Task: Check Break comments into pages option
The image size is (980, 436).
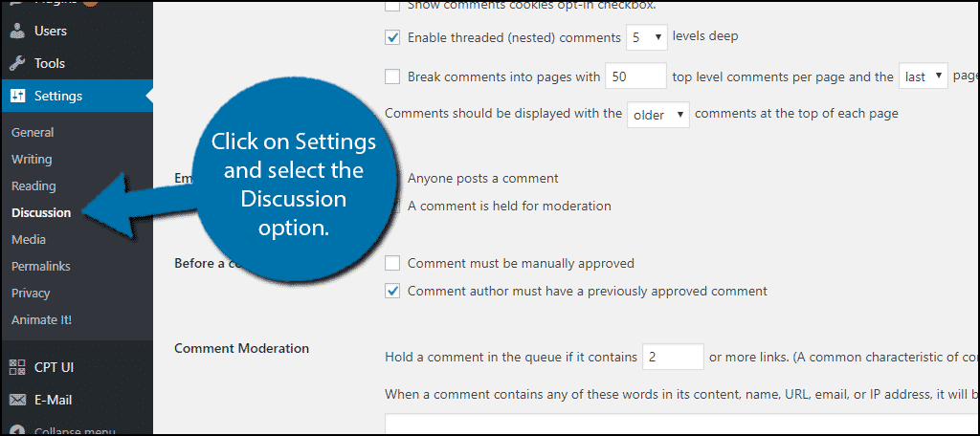Action: tap(392, 76)
